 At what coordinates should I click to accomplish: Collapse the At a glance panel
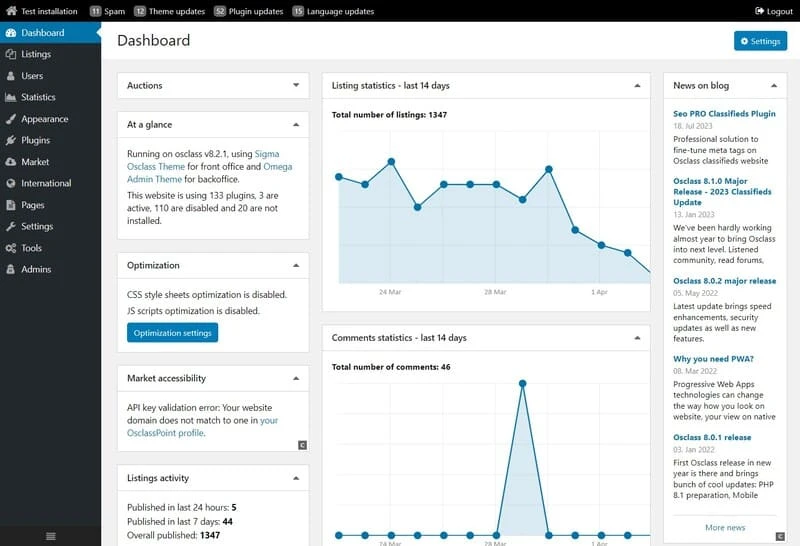coord(296,125)
